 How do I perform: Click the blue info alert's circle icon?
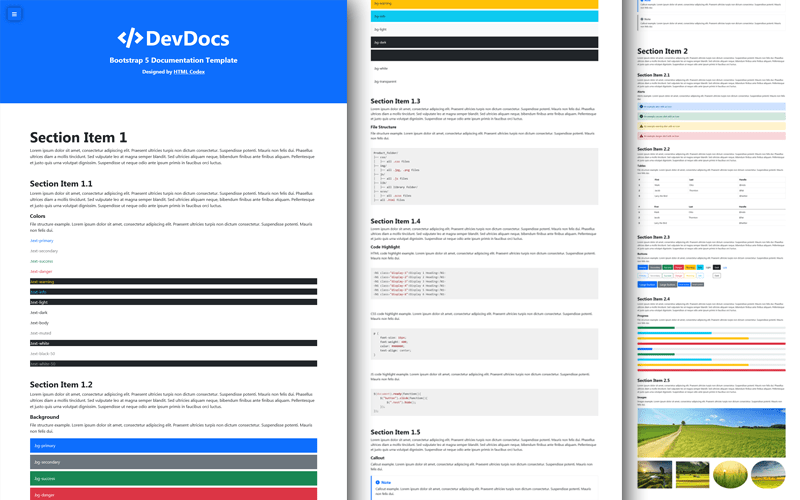pyautogui.click(x=641, y=107)
